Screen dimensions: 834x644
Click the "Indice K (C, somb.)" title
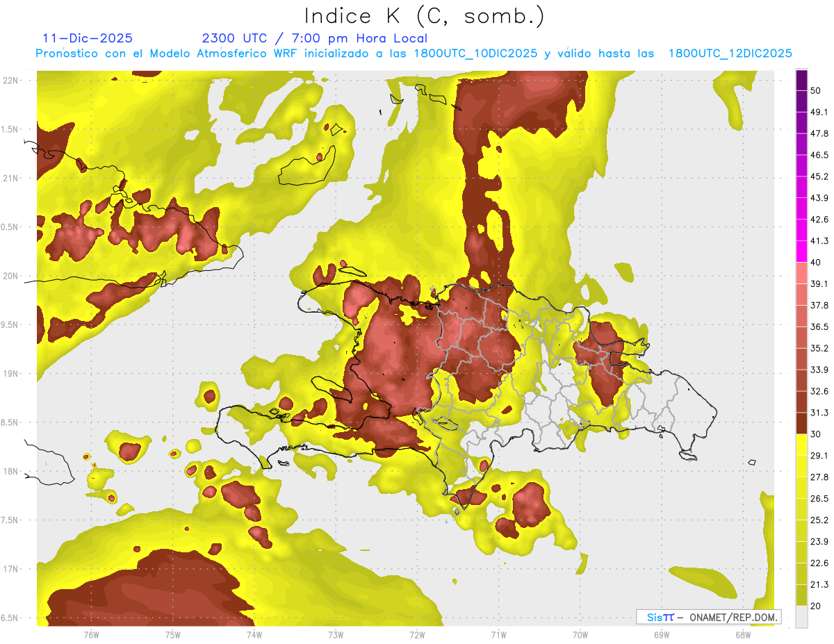tap(425, 17)
